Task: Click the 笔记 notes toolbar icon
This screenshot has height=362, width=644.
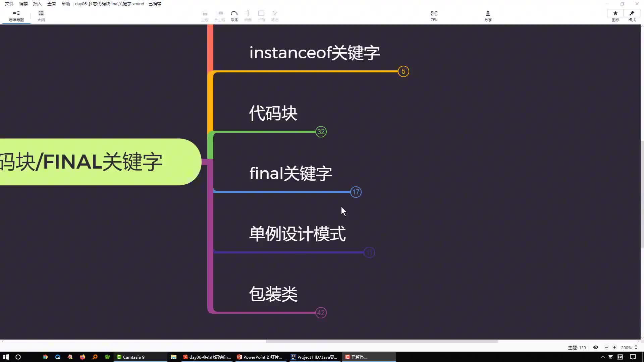Action: coord(274,16)
